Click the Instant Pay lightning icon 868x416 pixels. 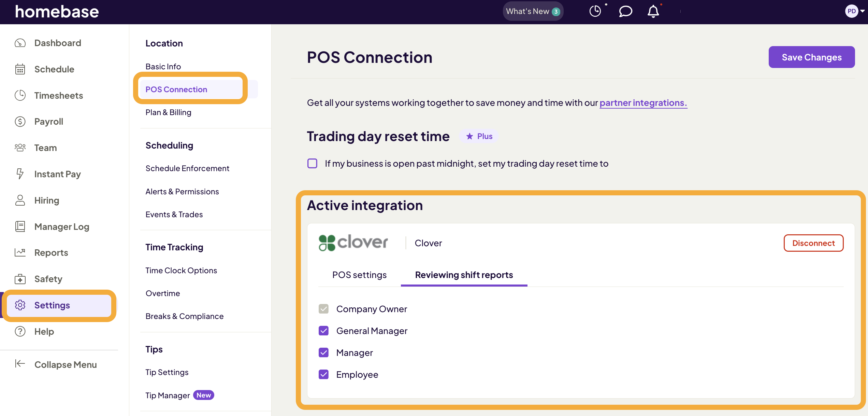coord(20,174)
